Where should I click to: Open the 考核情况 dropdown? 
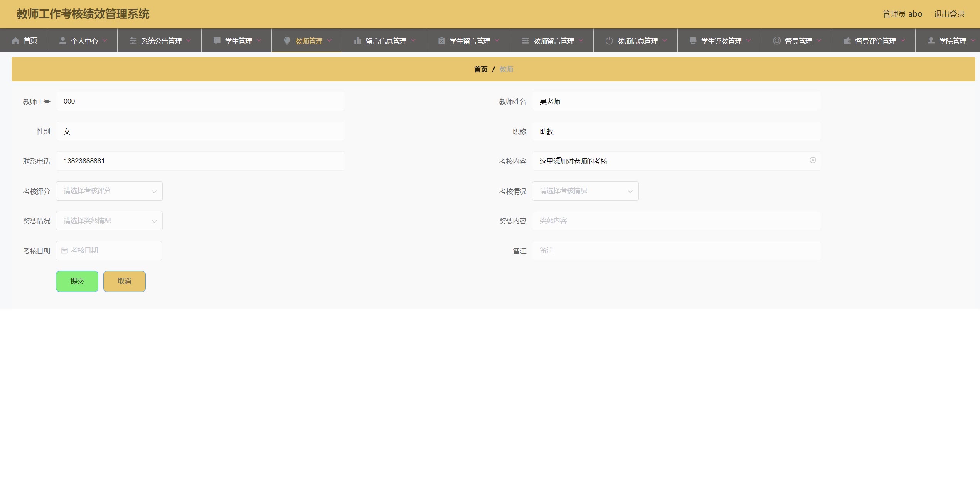585,191
